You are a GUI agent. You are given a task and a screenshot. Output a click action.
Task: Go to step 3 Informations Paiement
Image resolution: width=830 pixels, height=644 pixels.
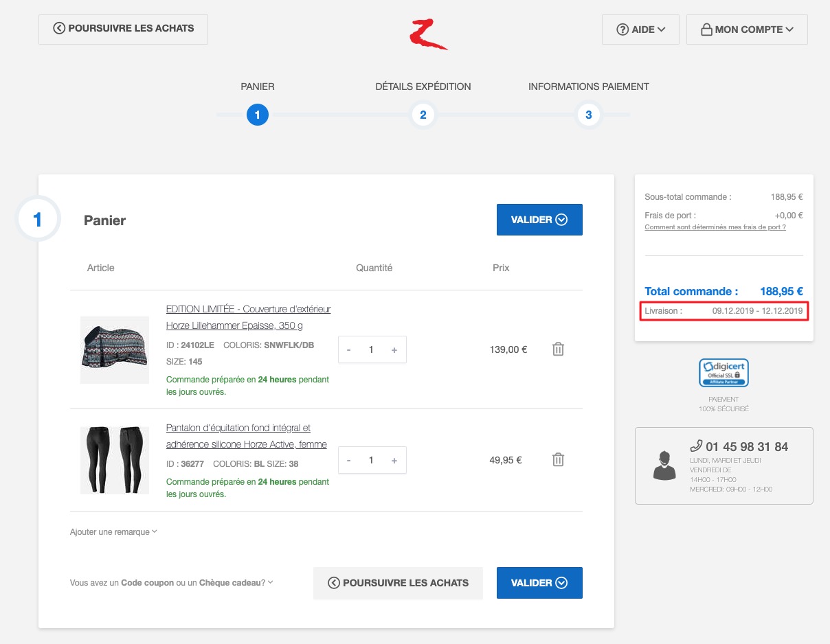[x=589, y=115]
